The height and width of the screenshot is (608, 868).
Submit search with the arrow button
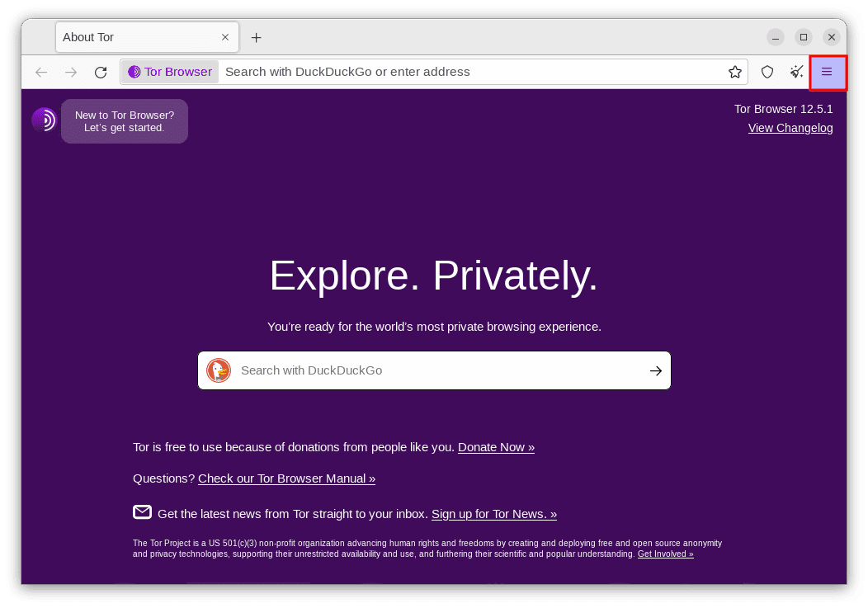click(655, 370)
